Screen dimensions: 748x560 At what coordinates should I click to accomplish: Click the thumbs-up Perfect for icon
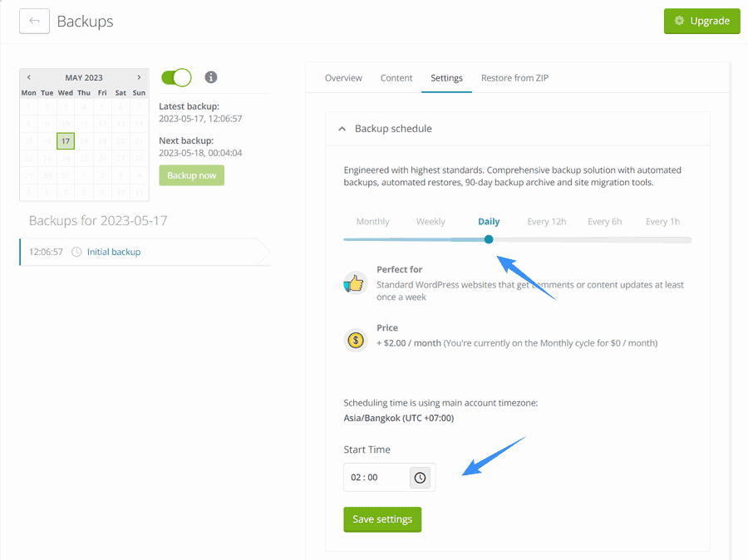click(355, 283)
